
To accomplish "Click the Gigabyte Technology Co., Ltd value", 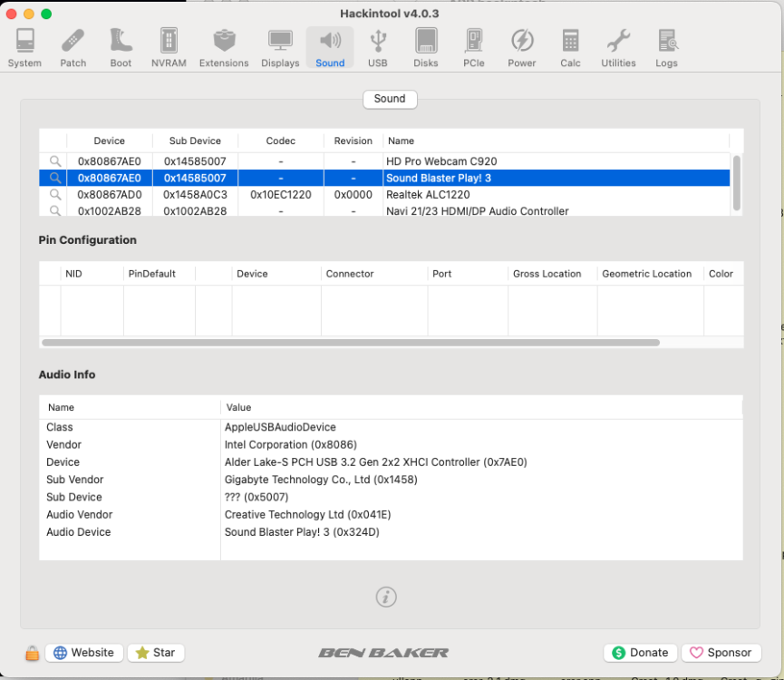I will [x=321, y=480].
